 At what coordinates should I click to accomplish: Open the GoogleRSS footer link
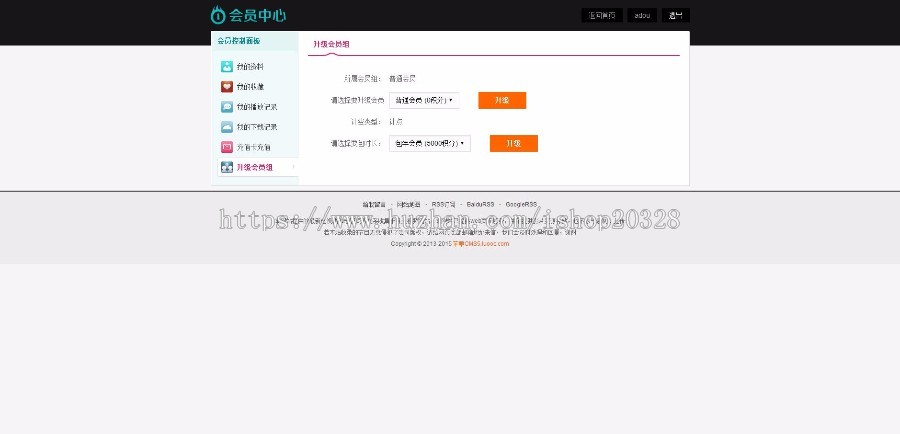click(x=521, y=204)
